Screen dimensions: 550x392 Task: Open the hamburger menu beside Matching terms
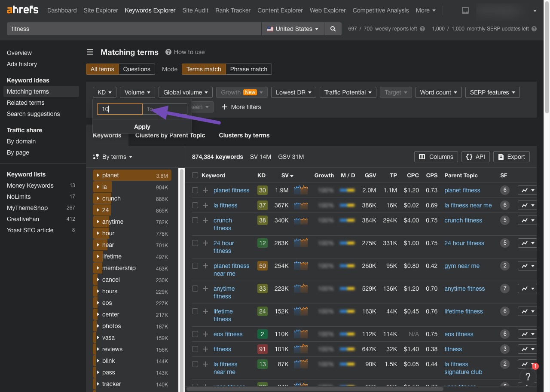tap(90, 52)
